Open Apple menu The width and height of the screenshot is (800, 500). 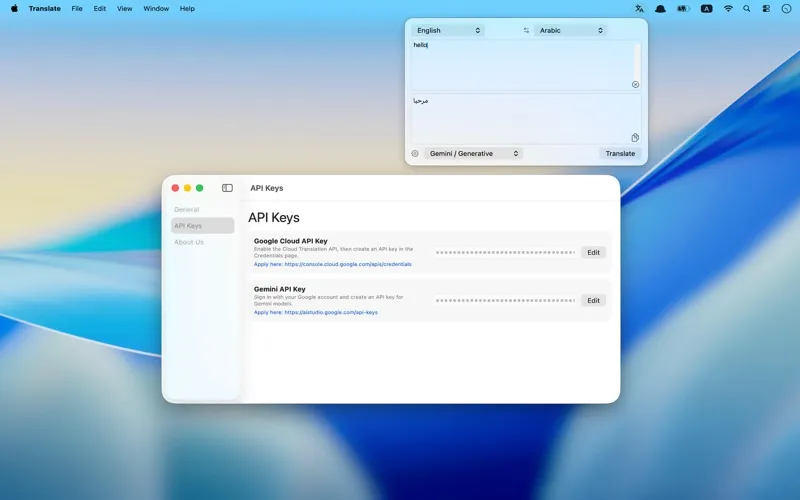pos(14,9)
